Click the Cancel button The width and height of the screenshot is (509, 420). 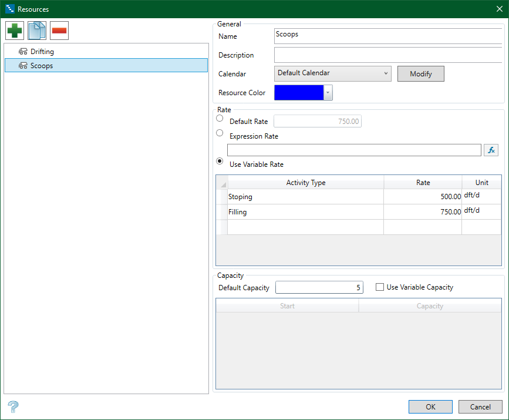coord(480,407)
